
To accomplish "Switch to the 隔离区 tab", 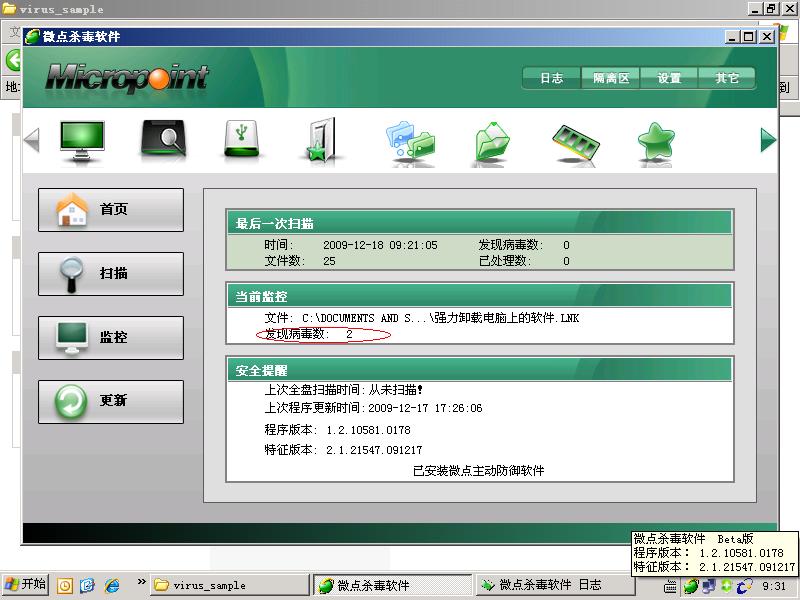I will coord(611,78).
